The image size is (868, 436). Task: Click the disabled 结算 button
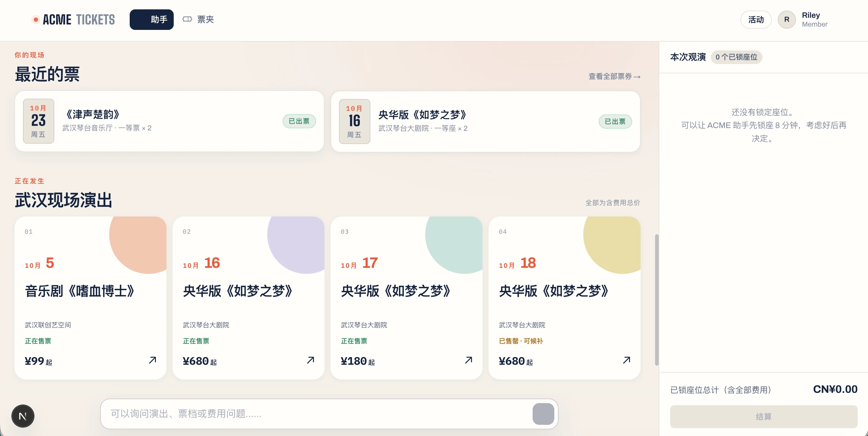pyautogui.click(x=764, y=417)
